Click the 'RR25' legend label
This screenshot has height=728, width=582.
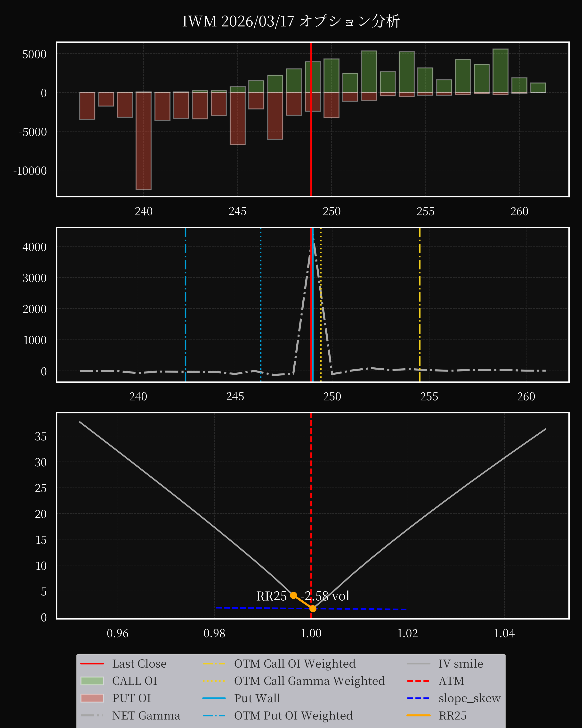(453, 715)
